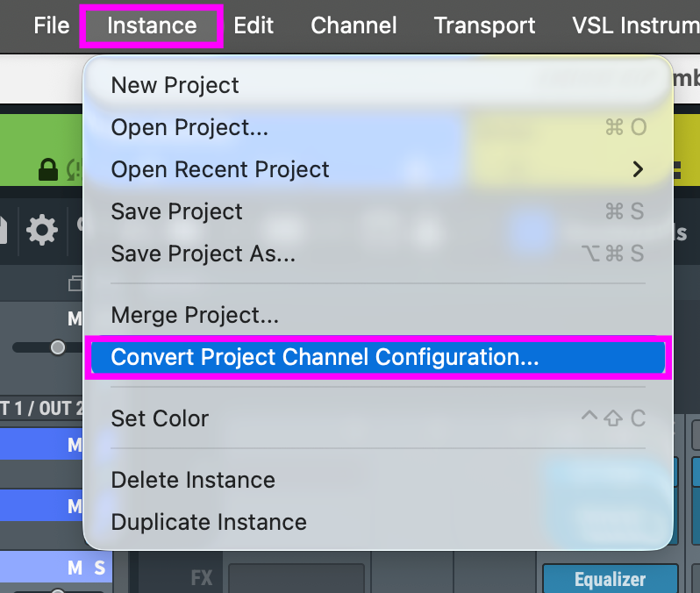Mute the second blue channel with M
The image size is (700, 593).
click(75, 507)
